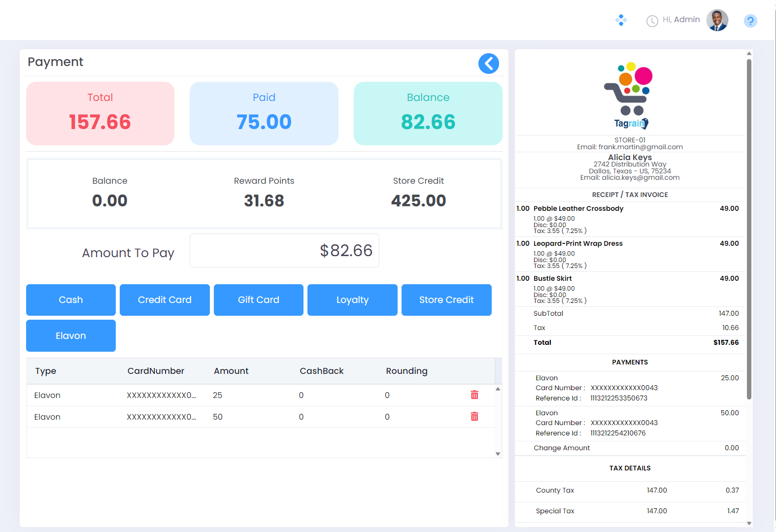Image resolution: width=776 pixels, height=532 pixels.
Task: Delete the 50 Elavon payment row
Action: [474, 417]
